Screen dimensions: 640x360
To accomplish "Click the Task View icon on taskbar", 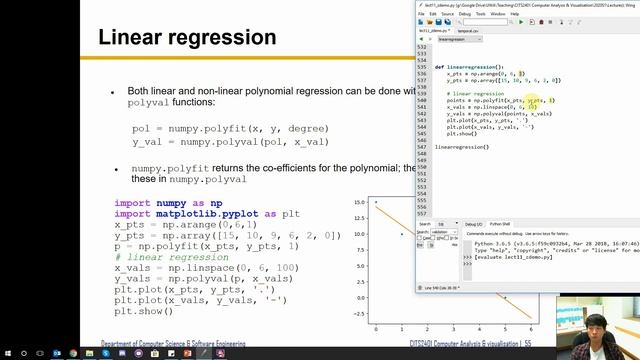I will tap(40, 353).
